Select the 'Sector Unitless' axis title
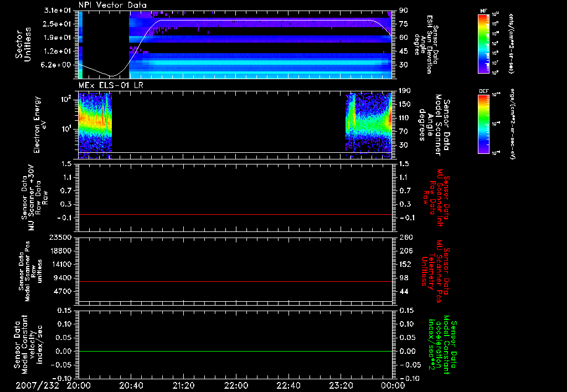The height and width of the screenshot is (392, 567). tap(23, 44)
